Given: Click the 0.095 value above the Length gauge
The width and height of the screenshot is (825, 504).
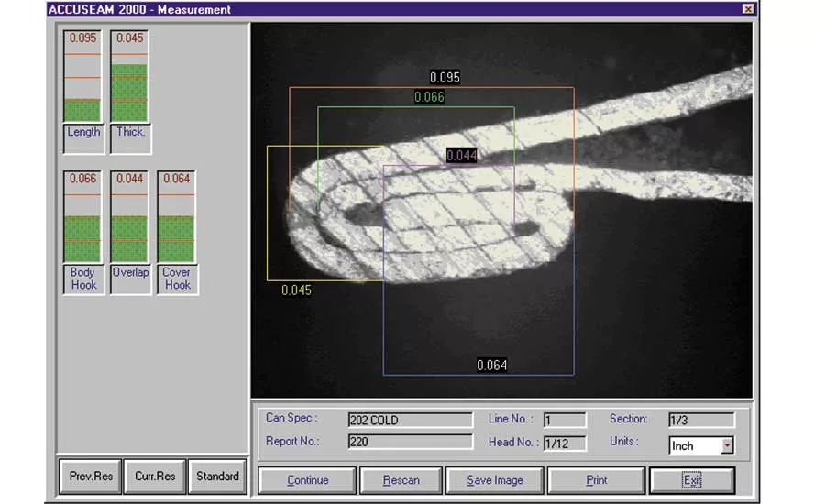Looking at the screenshot, I should click(82, 38).
